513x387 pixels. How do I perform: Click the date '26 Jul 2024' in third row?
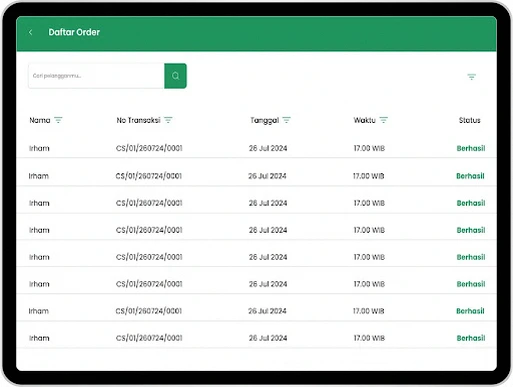[268, 203]
